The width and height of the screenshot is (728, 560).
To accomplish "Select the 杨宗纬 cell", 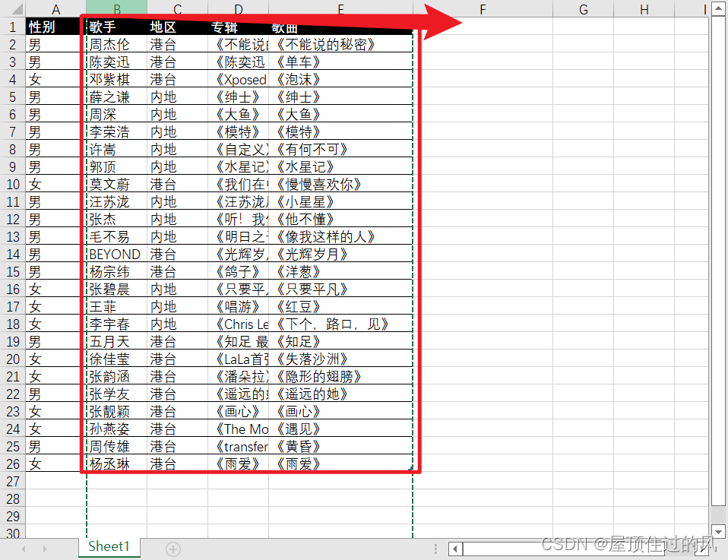I will click(x=116, y=272).
